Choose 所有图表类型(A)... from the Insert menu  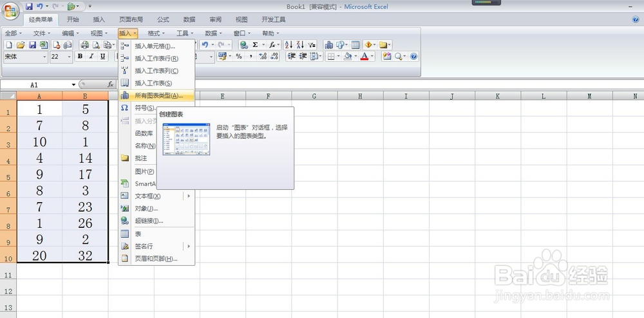(x=156, y=96)
